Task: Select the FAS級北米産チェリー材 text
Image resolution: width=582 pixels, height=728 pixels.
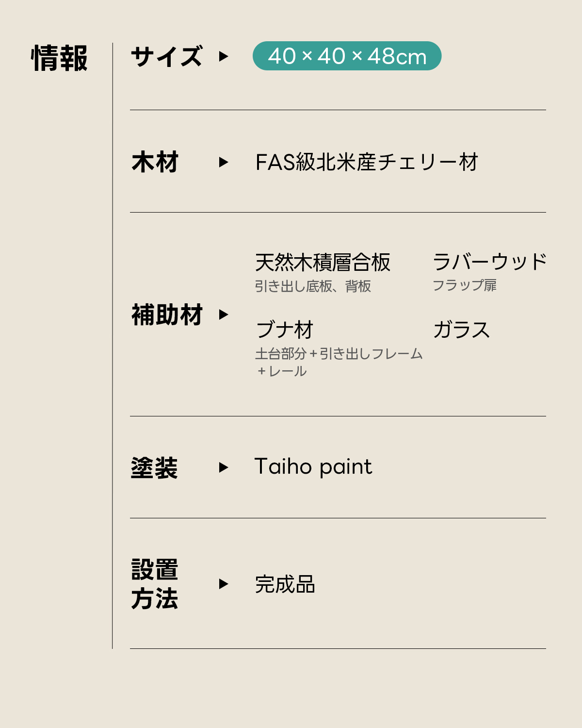Action: [x=367, y=162]
